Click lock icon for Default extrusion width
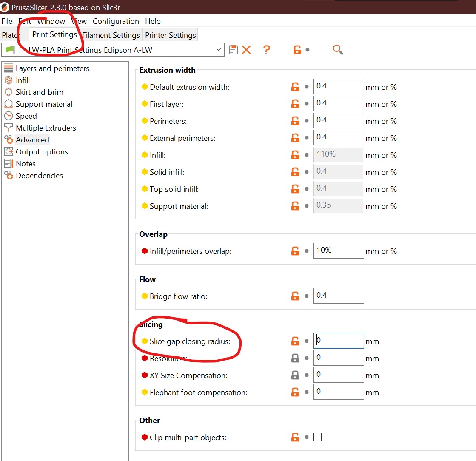This screenshot has height=461, width=476. point(295,87)
